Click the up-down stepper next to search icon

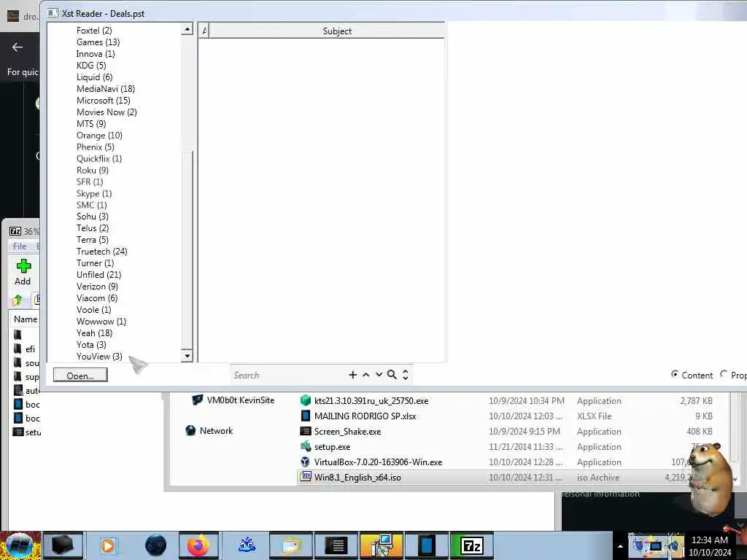click(406, 375)
